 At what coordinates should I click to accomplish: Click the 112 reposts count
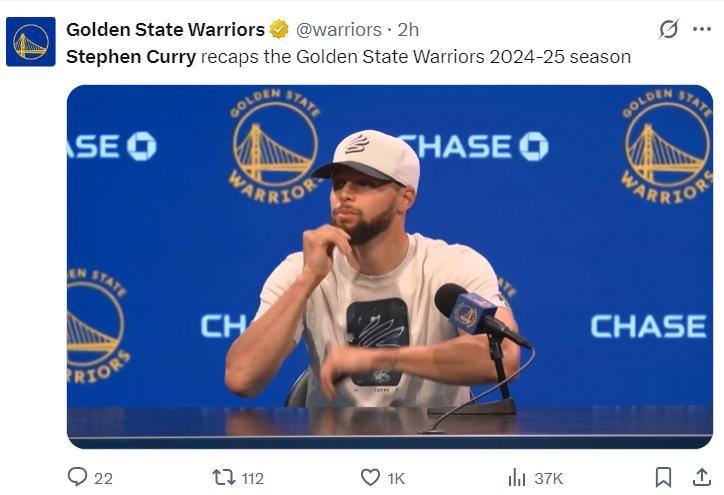(253, 478)
